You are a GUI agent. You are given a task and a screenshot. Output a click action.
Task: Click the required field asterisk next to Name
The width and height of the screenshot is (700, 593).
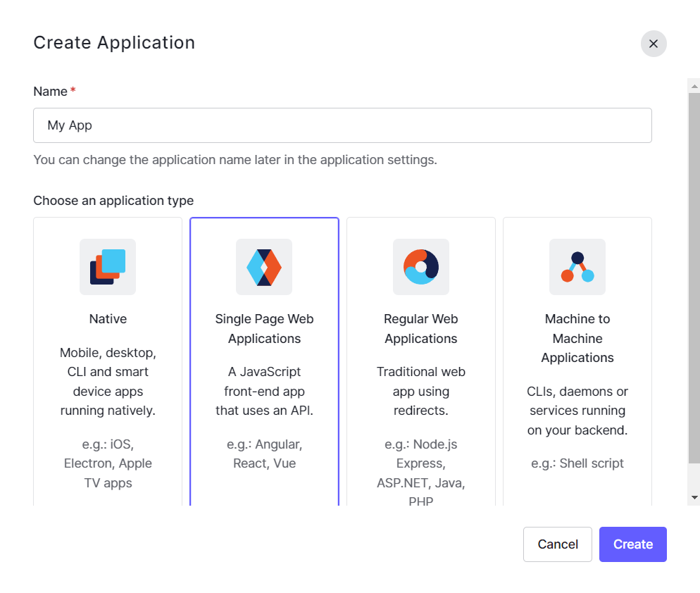[73, 89]
